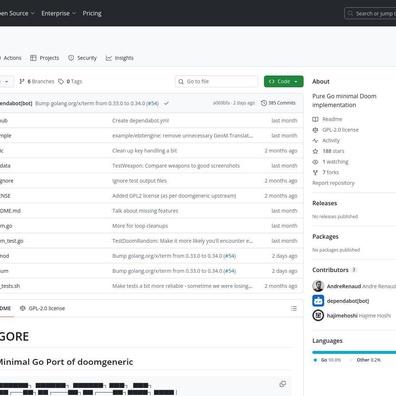View the 0 Tags link
Screen dimensions: 396x396
point(70,81)
